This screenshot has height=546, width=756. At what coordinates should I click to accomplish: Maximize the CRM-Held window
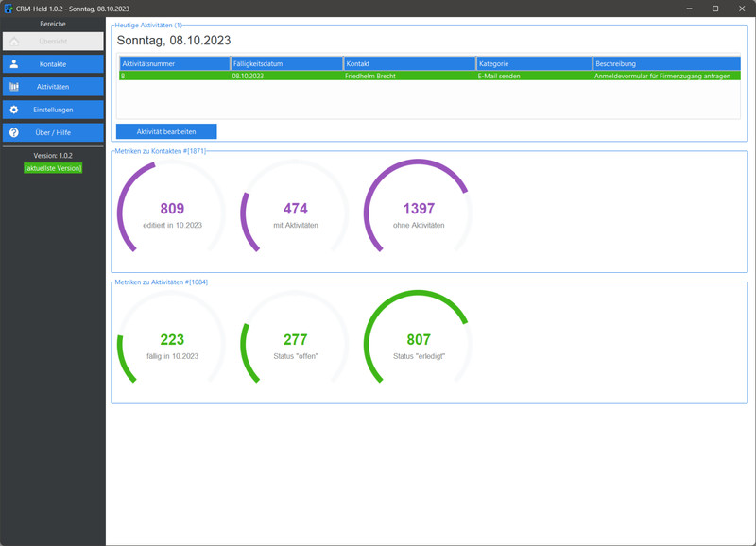coord(715,9)
